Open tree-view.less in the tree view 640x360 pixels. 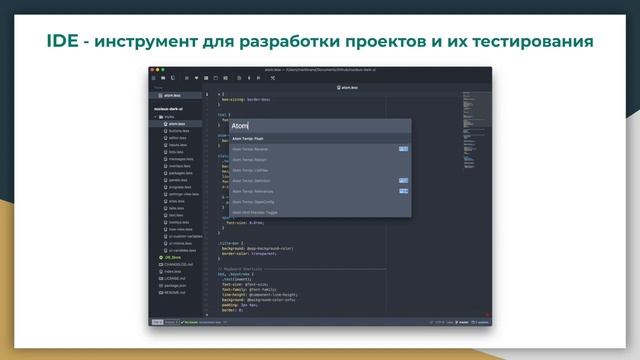coord(178,229)
